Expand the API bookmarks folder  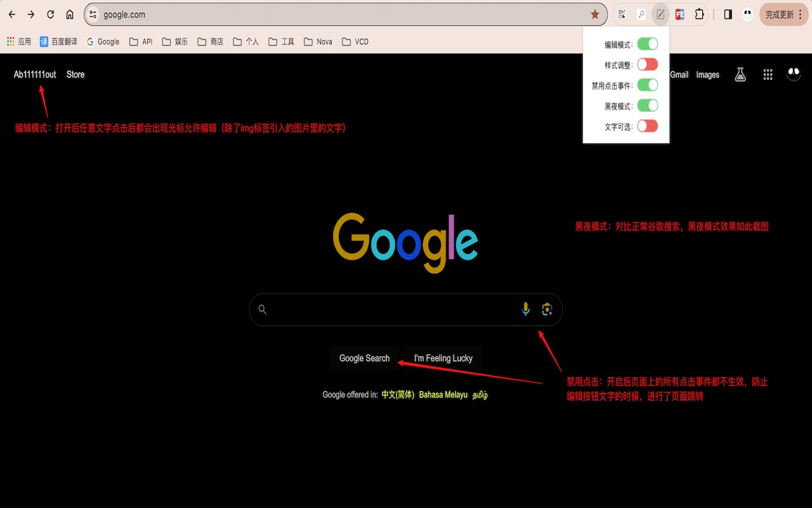tap(141, 41)
